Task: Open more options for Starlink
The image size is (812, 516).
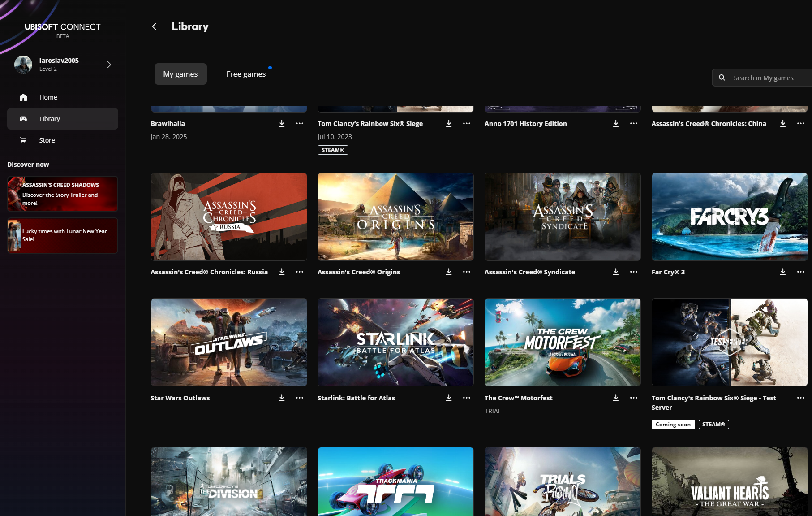Action: pyautogui.click(x=467, y=398)
